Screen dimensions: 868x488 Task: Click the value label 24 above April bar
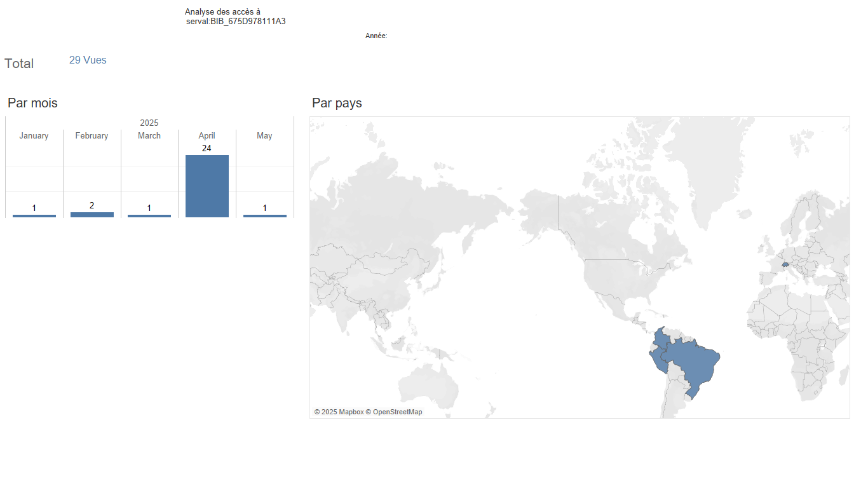(x=207, y=148)
